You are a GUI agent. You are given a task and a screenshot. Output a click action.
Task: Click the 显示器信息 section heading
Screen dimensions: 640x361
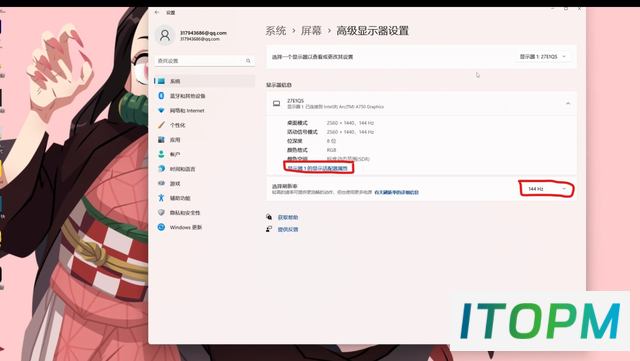pyautogui.click(x=279, y=85)
